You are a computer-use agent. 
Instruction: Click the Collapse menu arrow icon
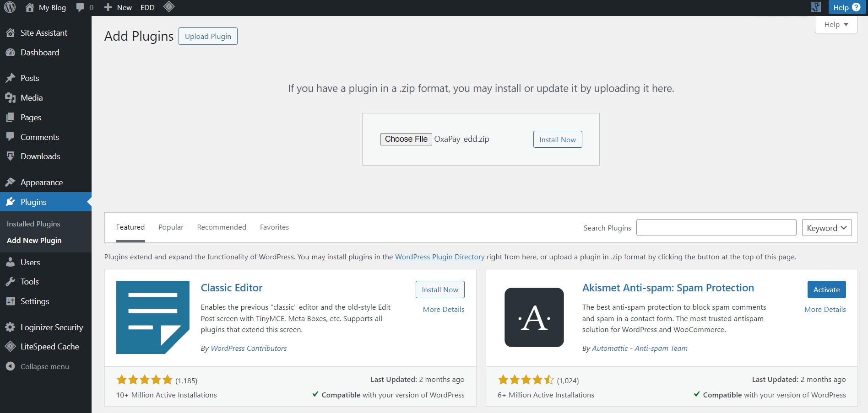(10, 366)
